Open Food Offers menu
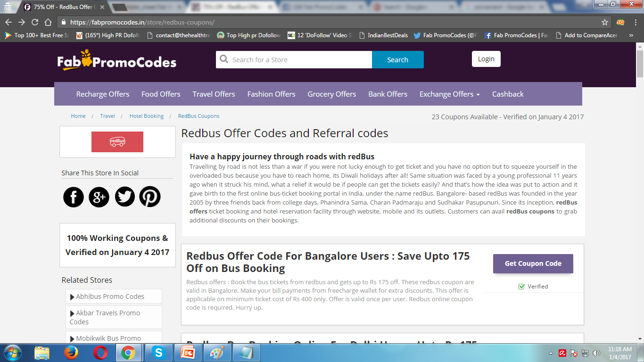This screenshot has width=644, height=362. point(161,94)
